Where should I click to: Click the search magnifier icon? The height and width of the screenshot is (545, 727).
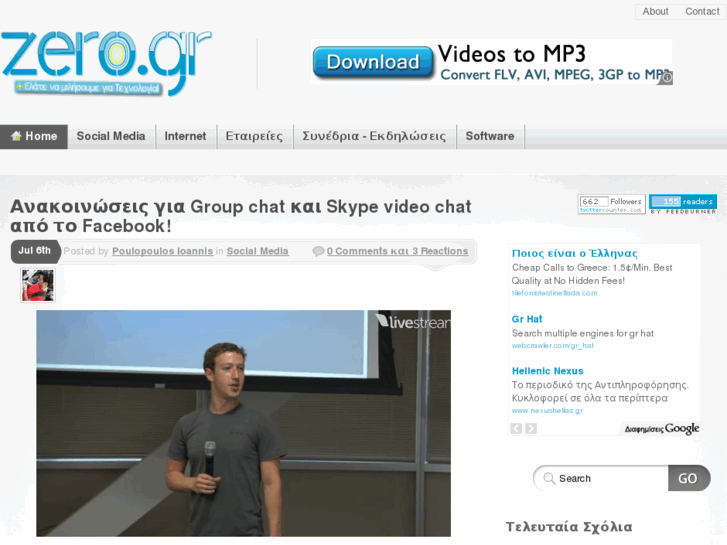pos(549,478)
